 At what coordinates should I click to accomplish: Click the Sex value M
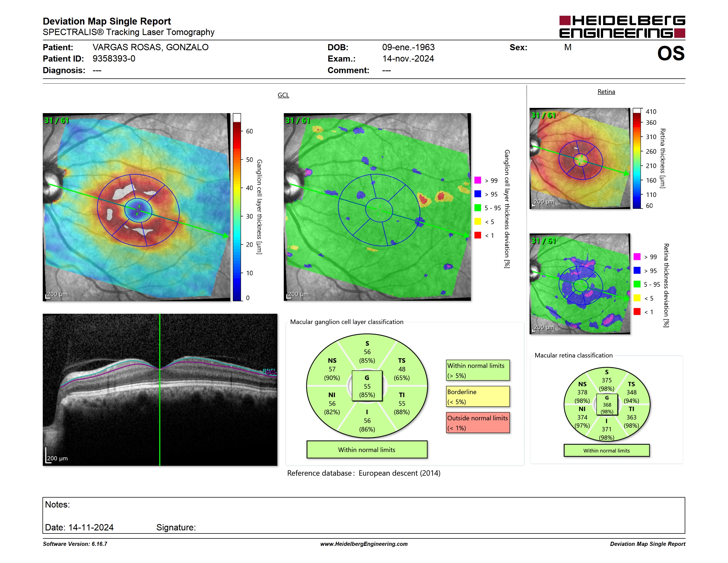[x=568, y=47]
